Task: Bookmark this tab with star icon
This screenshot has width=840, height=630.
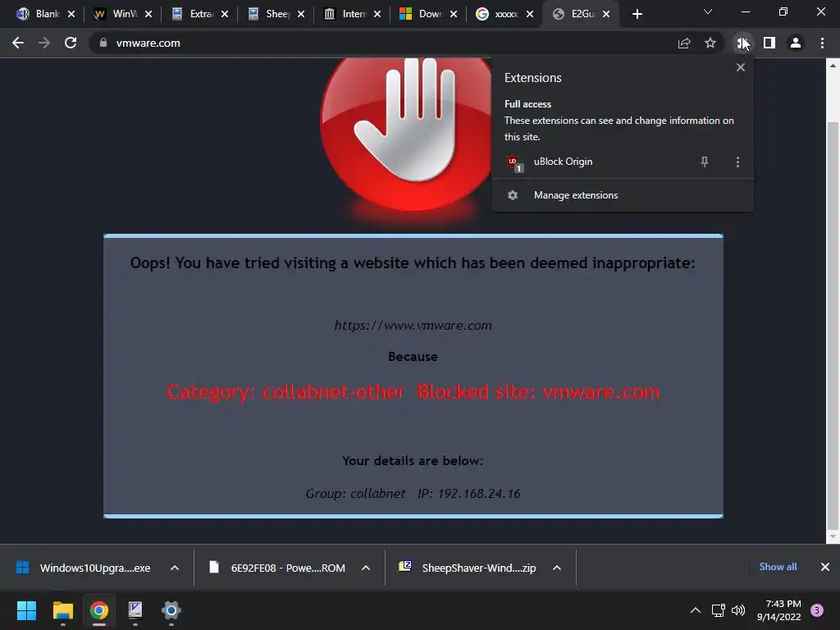Action: (x=710, y=43)
